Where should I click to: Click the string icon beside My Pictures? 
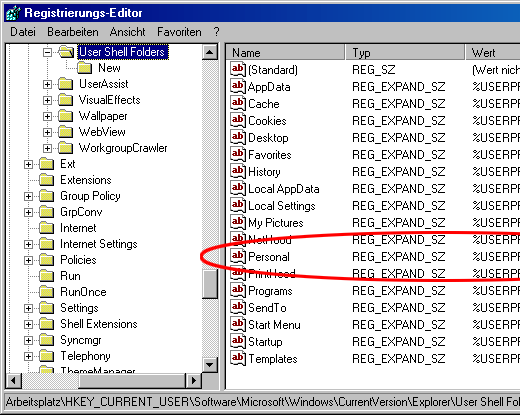coord(238,222)
